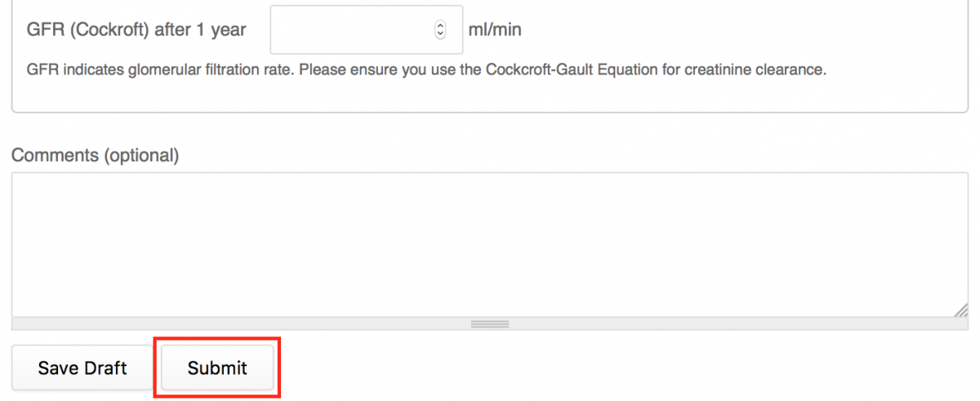Image resolution: width=980 pixels, height=401 pixels.
Task: Grab the Comments box corner resize handle
Action: click(x=961, y=310)
